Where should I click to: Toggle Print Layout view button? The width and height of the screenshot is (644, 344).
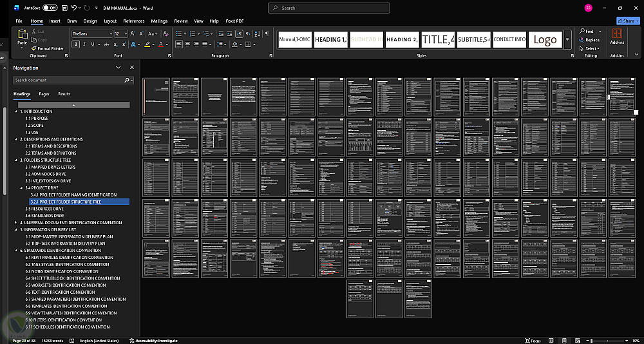point(565,341)
